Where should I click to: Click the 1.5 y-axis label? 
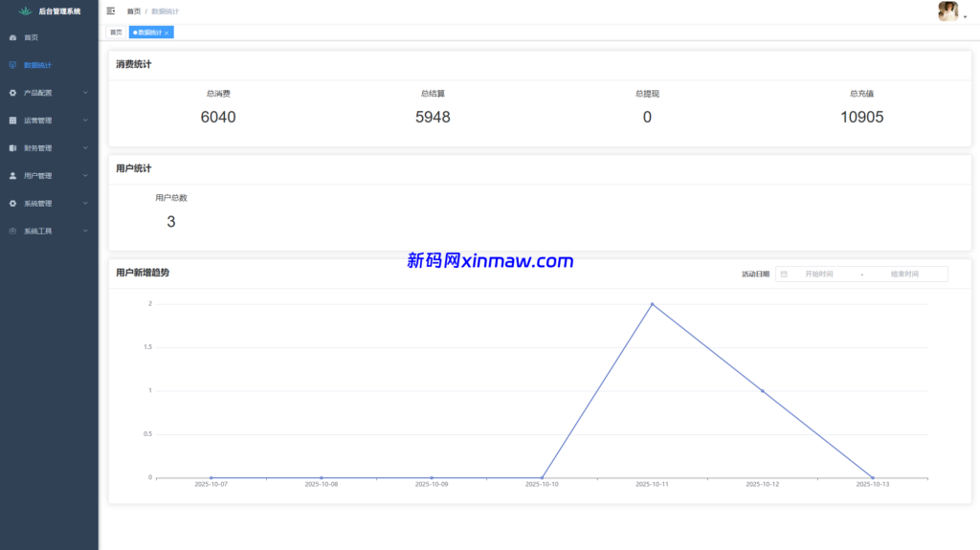147,347
